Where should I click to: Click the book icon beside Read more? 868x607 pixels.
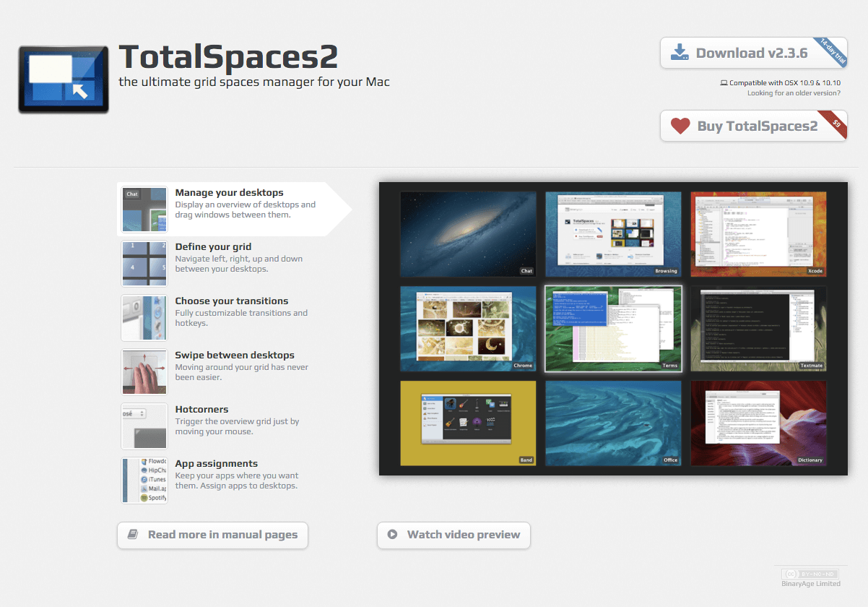pos(133,535)
